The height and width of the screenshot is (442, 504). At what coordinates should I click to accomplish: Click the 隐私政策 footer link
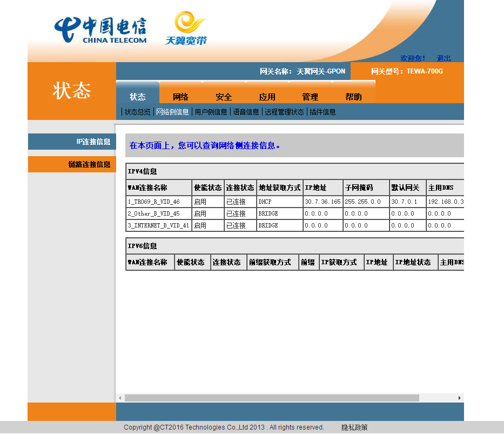[x=354, y=427]
